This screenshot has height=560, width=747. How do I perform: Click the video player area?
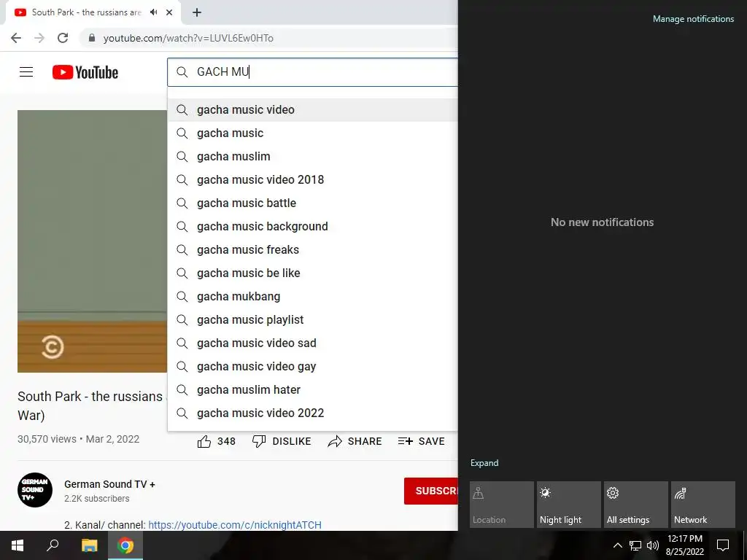pos(93,241)
